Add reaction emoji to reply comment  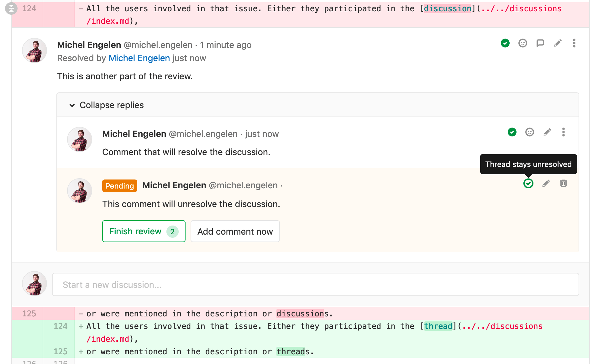tap(529, 132)
